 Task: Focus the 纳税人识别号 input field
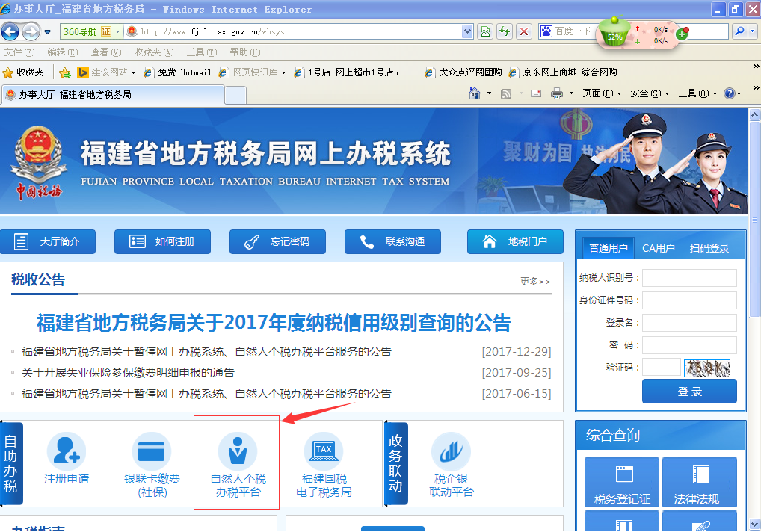(x=689, y=278)
